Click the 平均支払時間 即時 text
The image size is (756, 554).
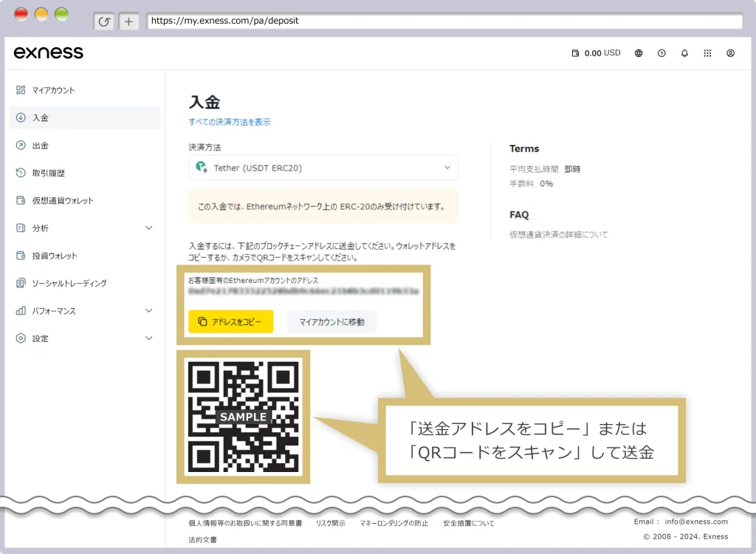point(545,169)
